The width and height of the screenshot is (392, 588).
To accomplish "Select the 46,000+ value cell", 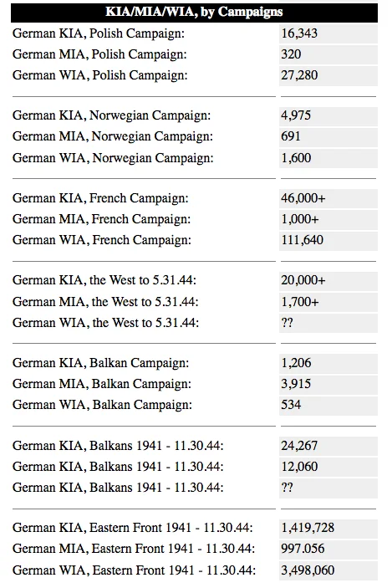I will pyautogui.click(x=328, y=198).
